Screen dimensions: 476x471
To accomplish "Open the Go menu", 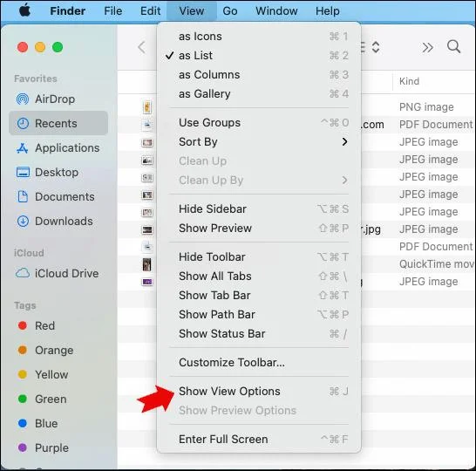I will point(230,11).
